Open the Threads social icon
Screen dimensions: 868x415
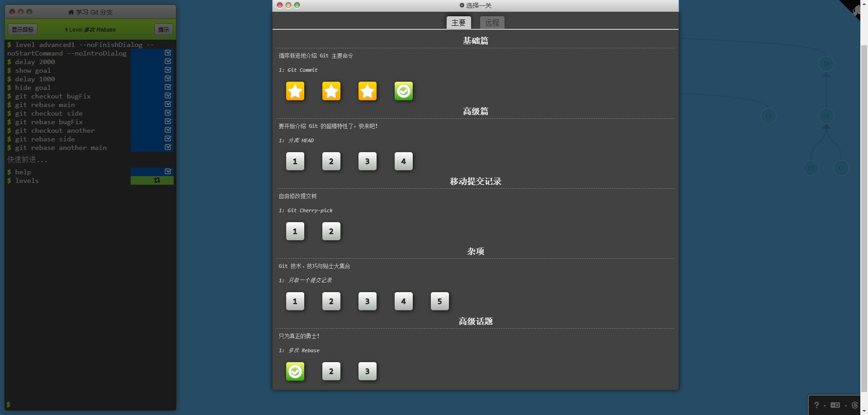[854, 405]
